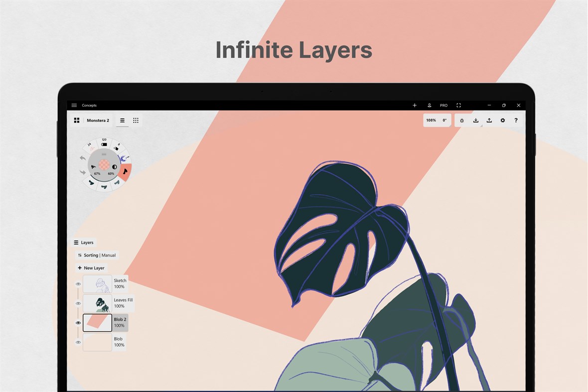Click the Export upload-arrow icon
The width and height of the screenshot is (588, 392).
[489, 121]
